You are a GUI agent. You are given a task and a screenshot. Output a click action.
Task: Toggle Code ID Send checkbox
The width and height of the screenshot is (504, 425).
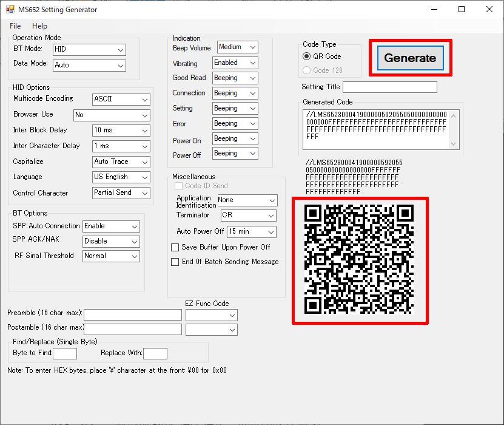click(201, 186)
